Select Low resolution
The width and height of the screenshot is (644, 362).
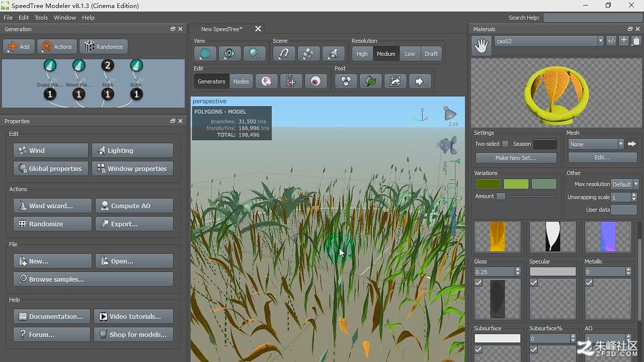tap(410, 54)
